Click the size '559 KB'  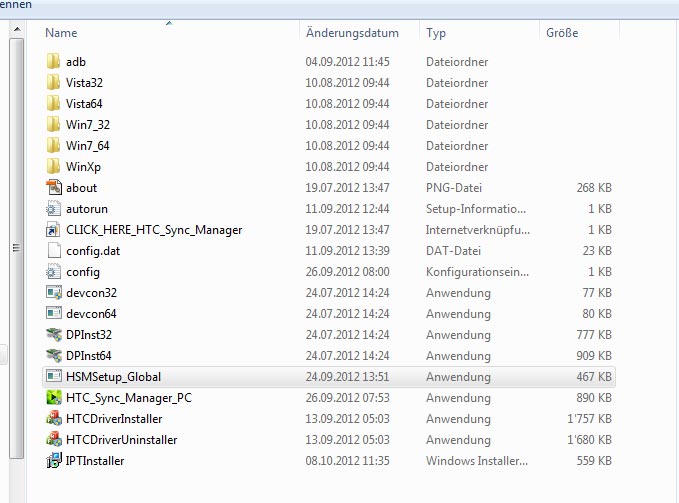point(594,461)
